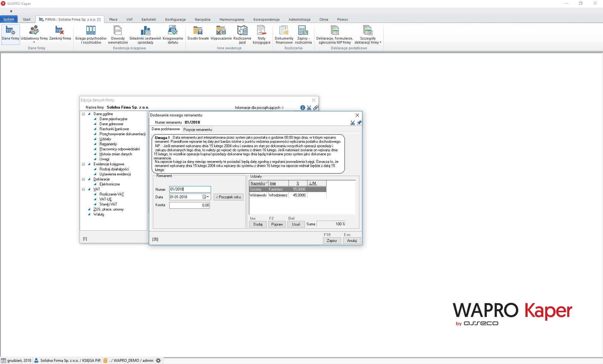The width and height of the screenshot is (603, 364).
Task: Open Środki trwałe icon
Action: [198, 33]
